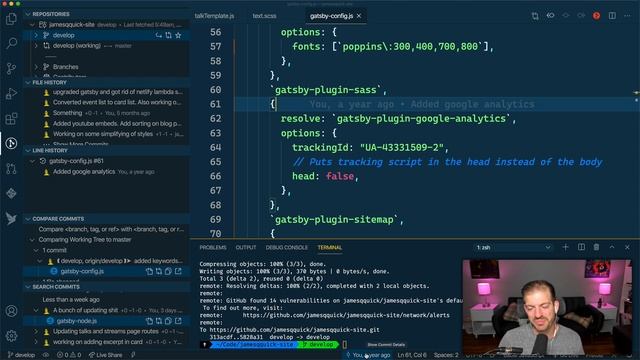640x360 pixels.
Task: Open the Source Control view icon
Action: [x=11, y=68]
